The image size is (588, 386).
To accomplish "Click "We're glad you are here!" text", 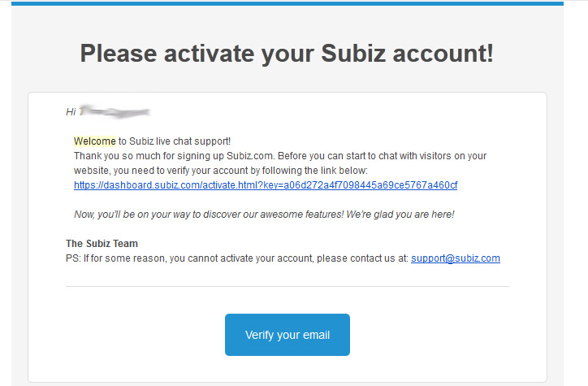I will click(400, 215).
